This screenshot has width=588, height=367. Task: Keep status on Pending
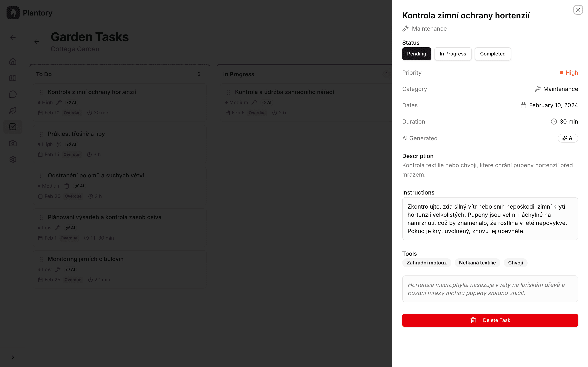coord(416,54)
